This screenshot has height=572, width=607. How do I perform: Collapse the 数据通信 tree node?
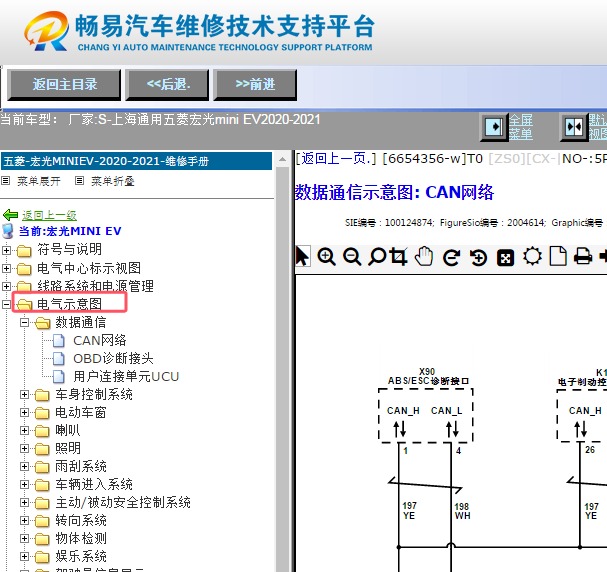tap(24, 322)
